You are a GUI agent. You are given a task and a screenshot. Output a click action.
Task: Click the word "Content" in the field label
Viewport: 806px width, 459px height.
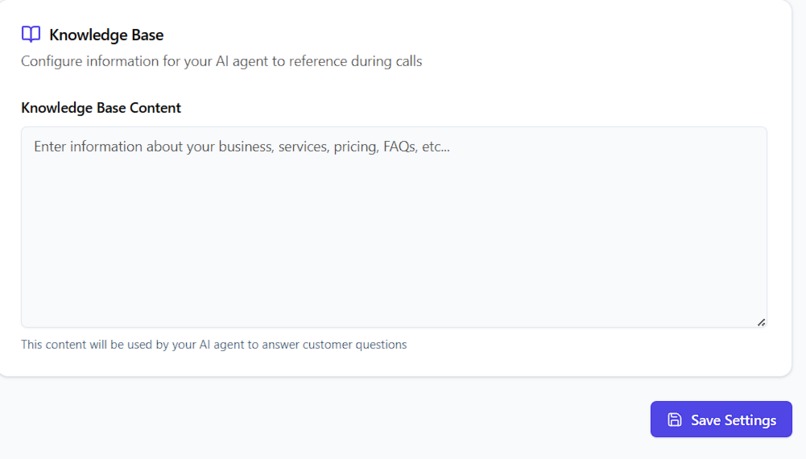point(154,107)
